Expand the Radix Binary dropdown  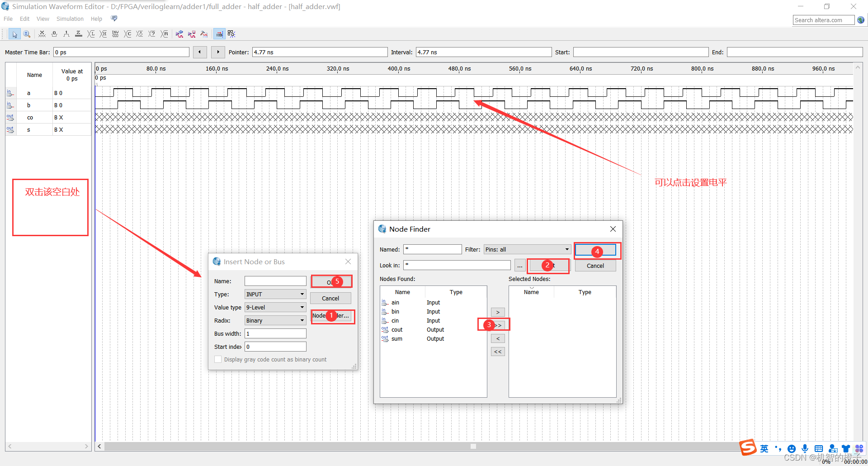[275, 320]
